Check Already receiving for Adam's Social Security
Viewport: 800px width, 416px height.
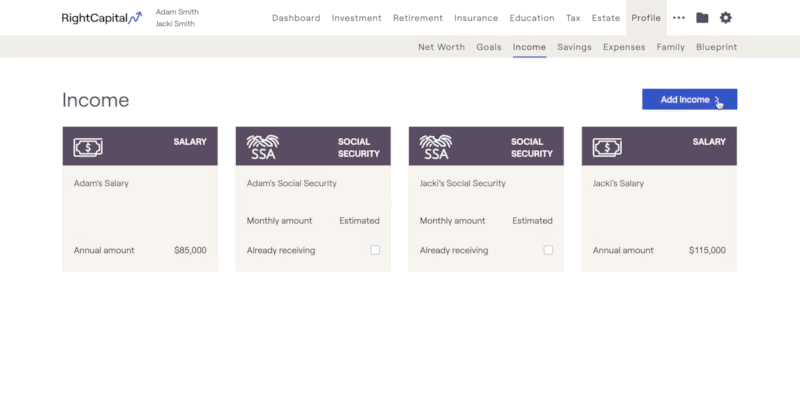click(375, 250)
